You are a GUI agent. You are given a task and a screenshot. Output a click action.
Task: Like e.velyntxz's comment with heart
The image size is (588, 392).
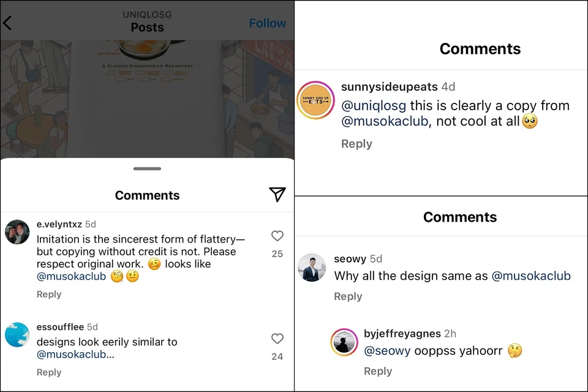point(277,236)
